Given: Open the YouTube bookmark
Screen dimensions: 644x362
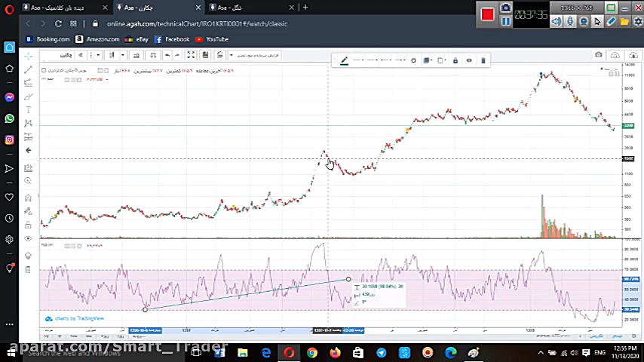Looking at the screenshot, I should coord(213,39).
